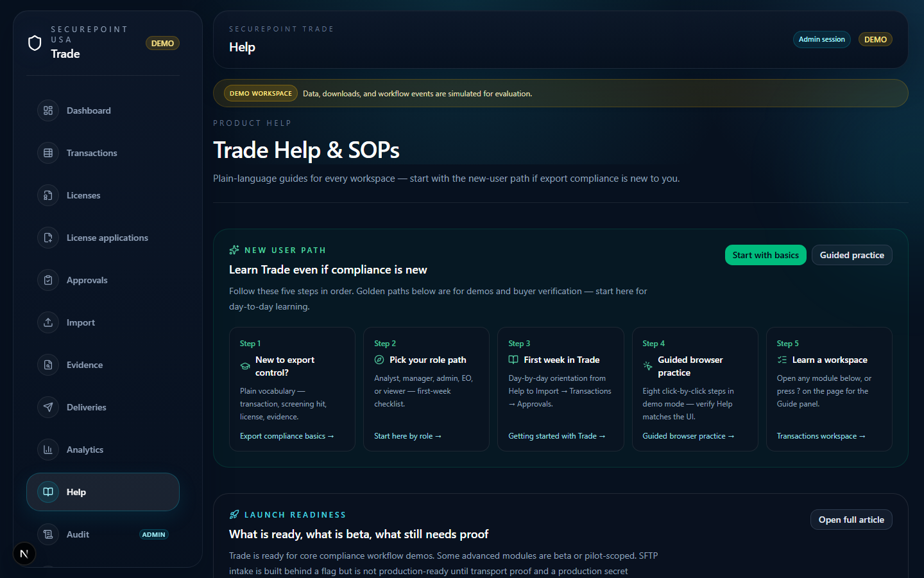Click the Guided practice button

click(851, 255)
